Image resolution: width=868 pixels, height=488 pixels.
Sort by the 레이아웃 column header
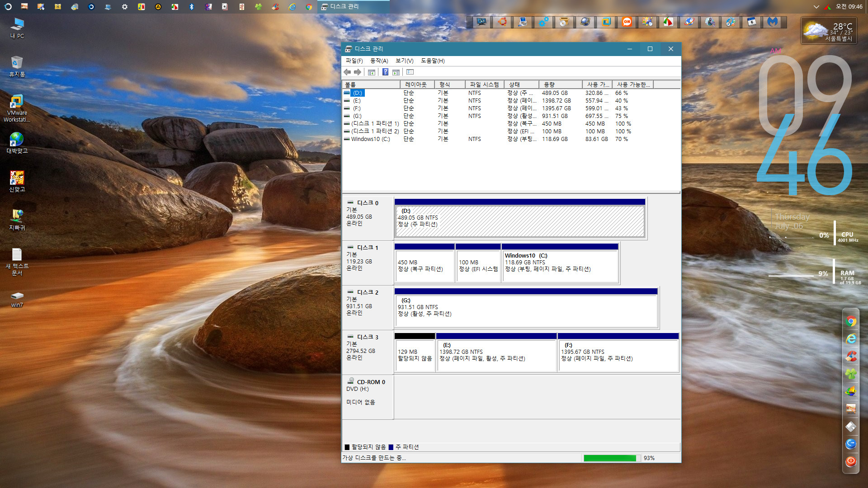click(417, 84)
